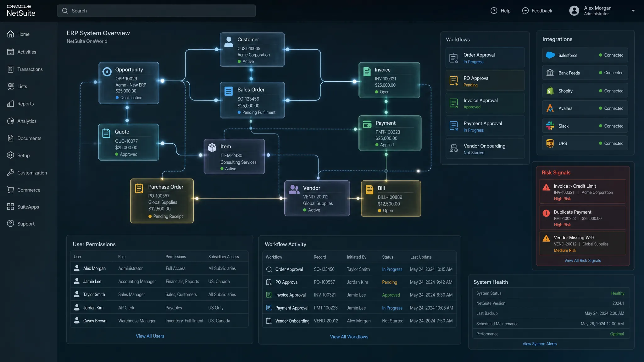Click the Shopify bag icon

[x=550, y=90]
